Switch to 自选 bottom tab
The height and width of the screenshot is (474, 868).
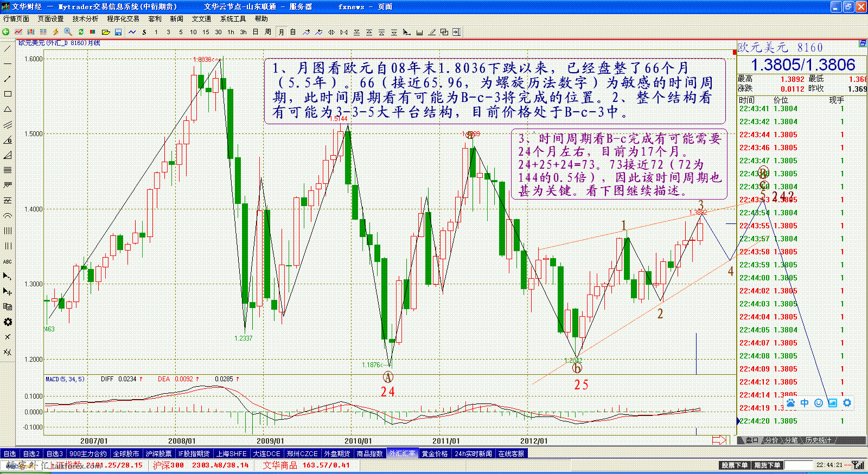(x=10, y=453)
